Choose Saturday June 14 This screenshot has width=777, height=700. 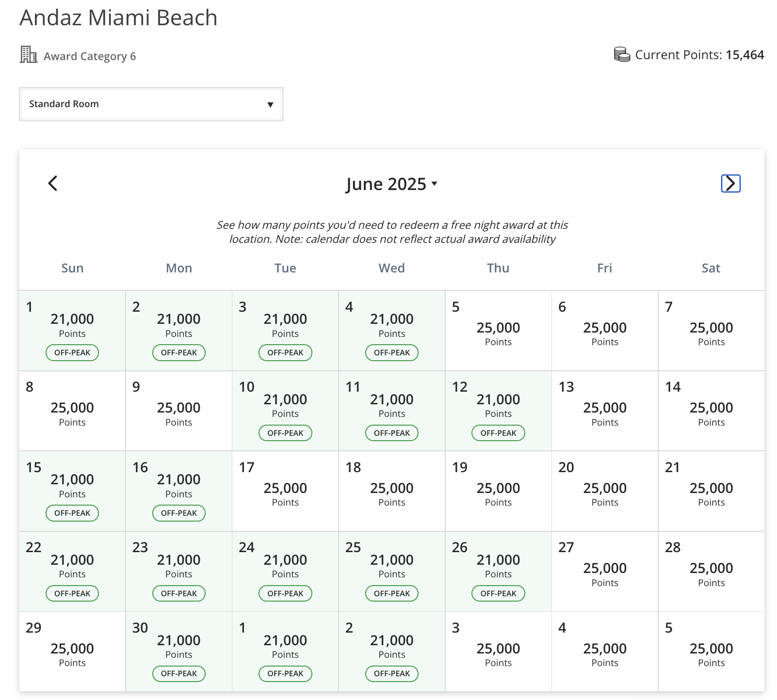coord(711,411)
